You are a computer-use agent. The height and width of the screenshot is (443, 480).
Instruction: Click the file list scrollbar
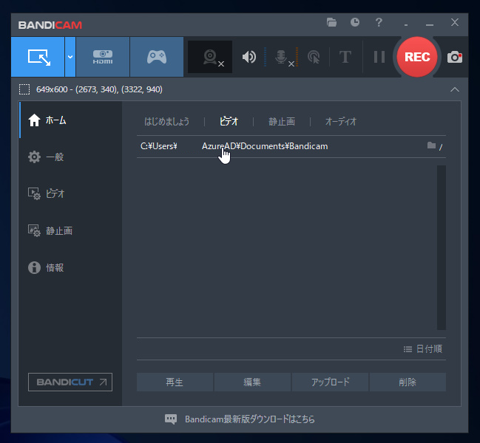point(441,247)
